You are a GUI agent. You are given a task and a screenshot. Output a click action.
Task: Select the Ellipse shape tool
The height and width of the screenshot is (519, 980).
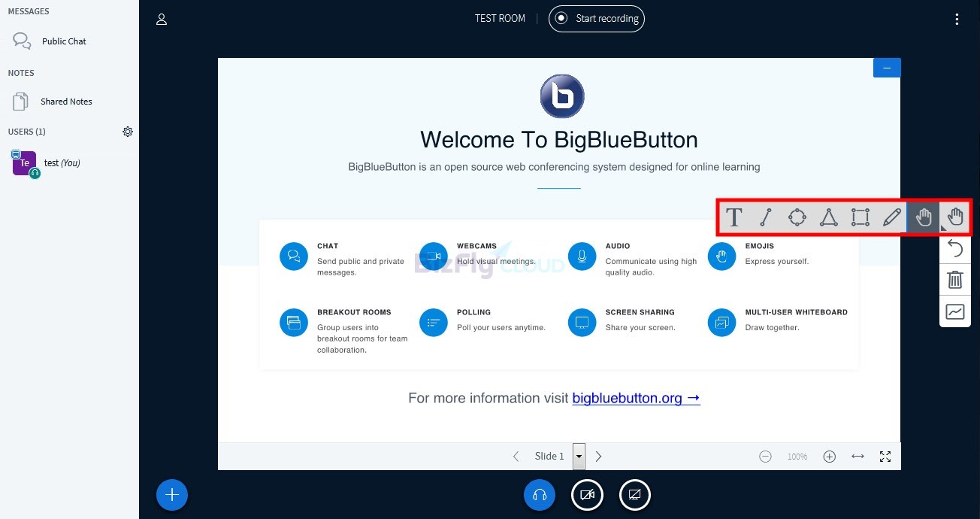point(797,217)
